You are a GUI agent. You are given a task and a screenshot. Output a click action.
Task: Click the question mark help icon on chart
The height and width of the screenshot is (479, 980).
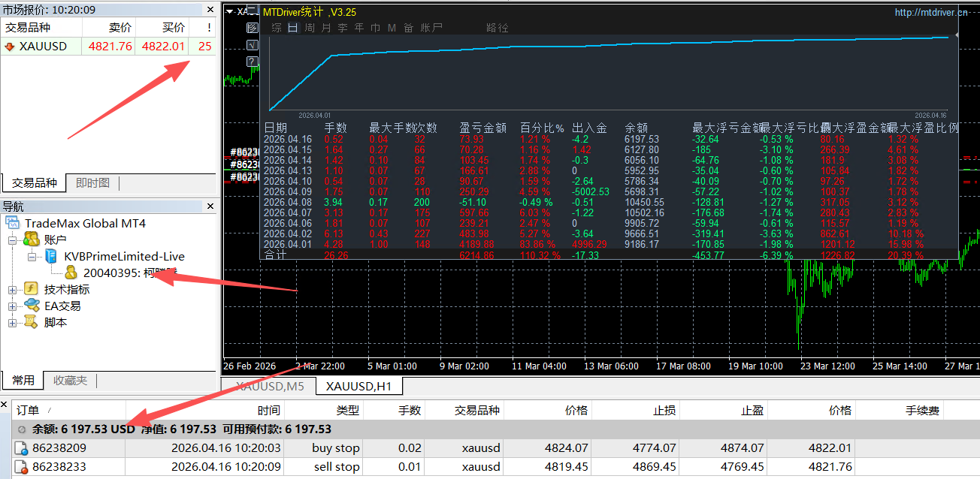pyautogui.click(x=253, y=62)
